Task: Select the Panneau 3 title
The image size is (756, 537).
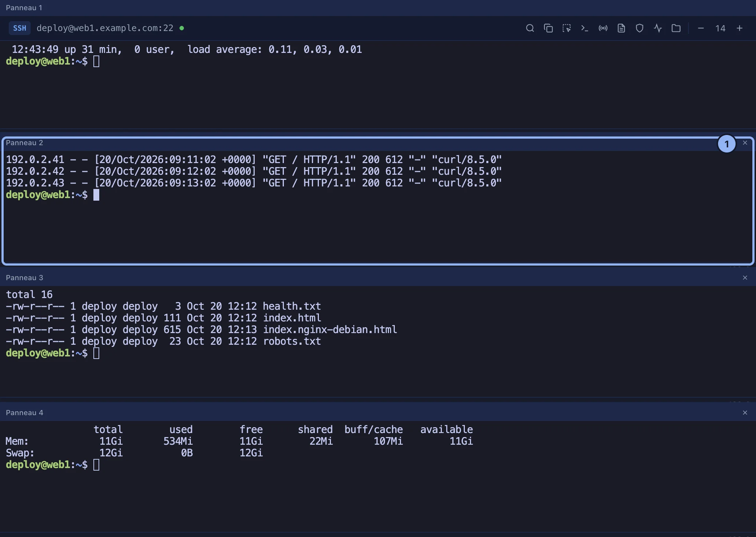Action: coord(24,278)
